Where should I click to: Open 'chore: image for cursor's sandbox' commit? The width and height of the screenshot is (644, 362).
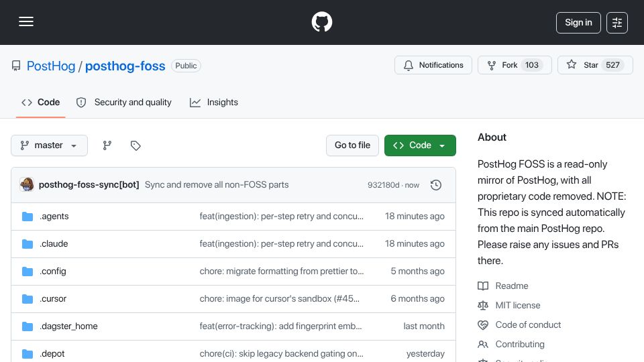(279, 299)
